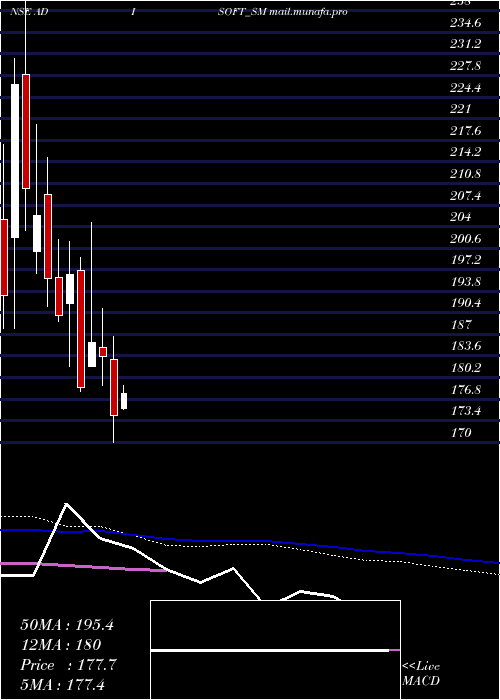Click the 217.6 price axis label

466,131
